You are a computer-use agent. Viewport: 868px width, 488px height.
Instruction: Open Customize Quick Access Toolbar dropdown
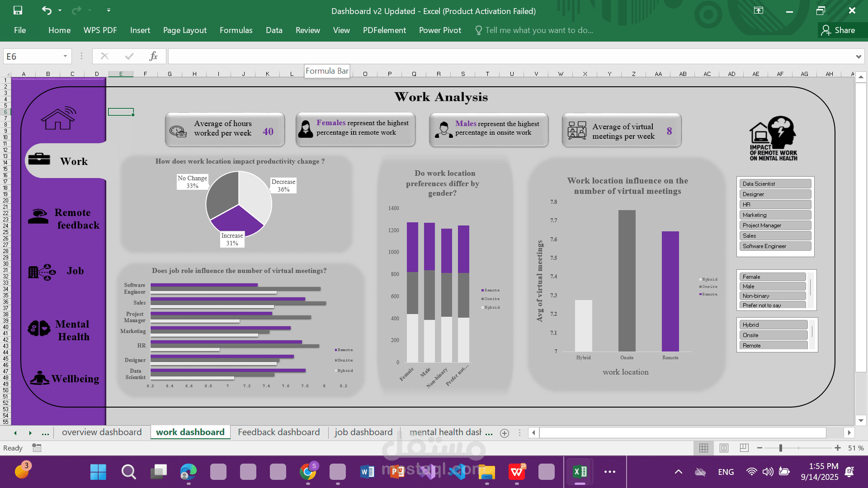(x=108, y=10)
